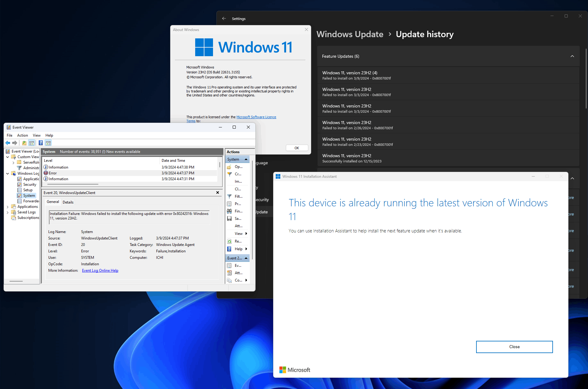Viewport: 588px width, 389px height.
Task: Click the Refresh action in Actions pane
Action: click(x=238, y=241)
